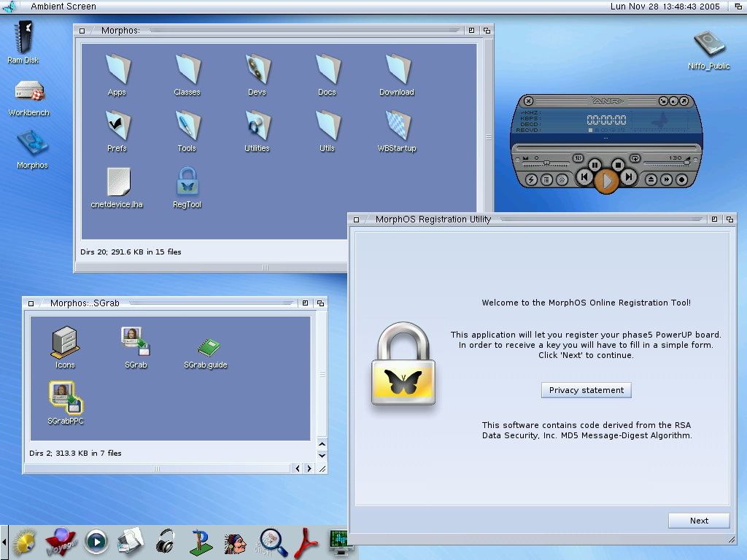Open the SGrab.guide document
Image resolution: width=747 pixels, height=560 pixels.
click(x=208, y=346)
